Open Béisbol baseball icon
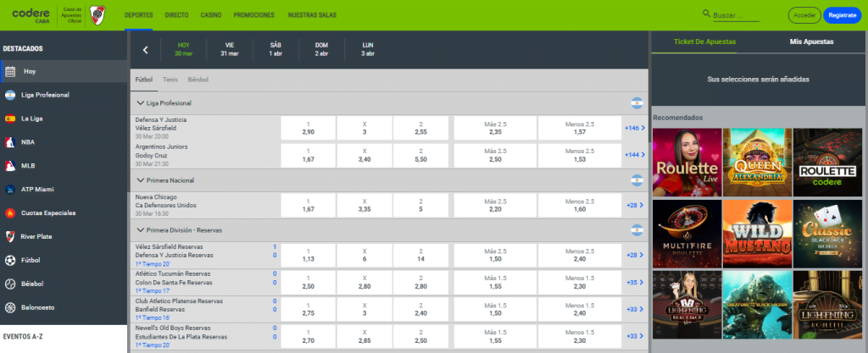 click(10, 284)
